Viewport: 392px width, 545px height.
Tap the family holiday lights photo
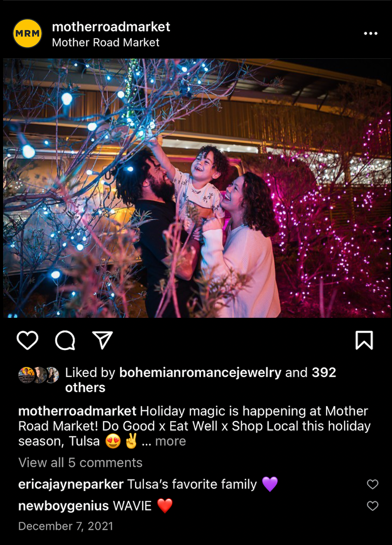196,188
